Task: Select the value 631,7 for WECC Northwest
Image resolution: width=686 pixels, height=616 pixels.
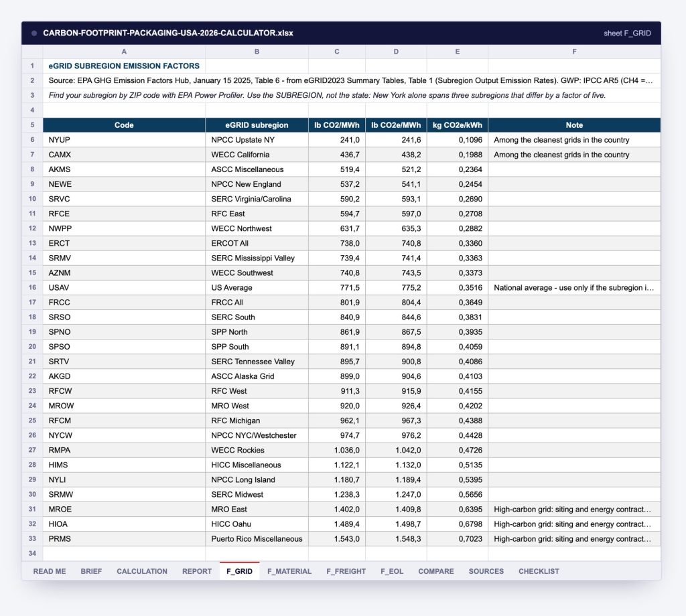Action: pyautogui.click(x=337, y=228)
